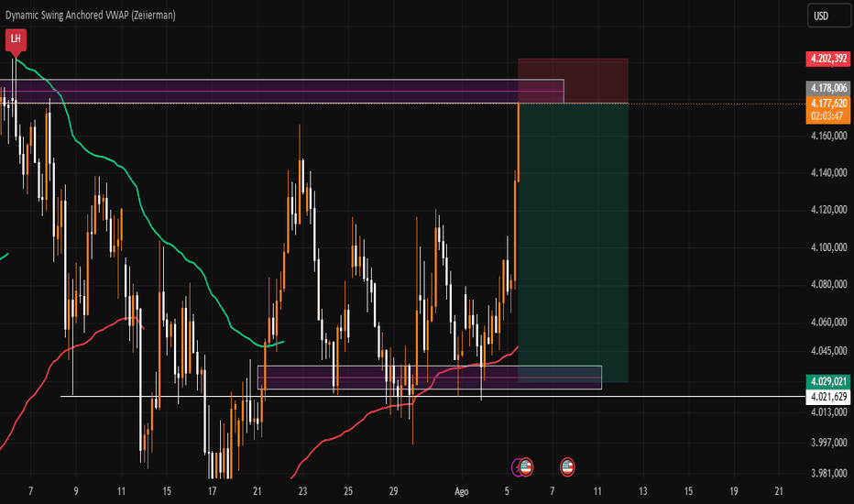Click the 4.100,000 price axis label

828,247
